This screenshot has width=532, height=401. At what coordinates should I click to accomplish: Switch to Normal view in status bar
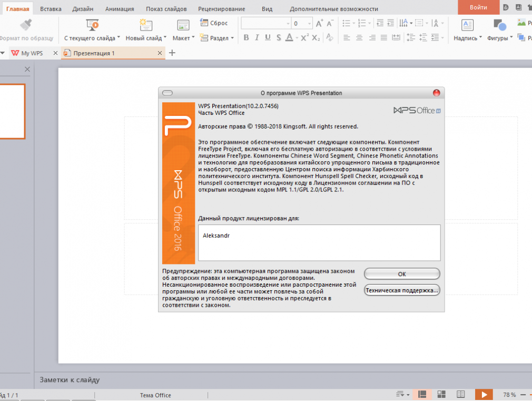click(x=422, y=394)
